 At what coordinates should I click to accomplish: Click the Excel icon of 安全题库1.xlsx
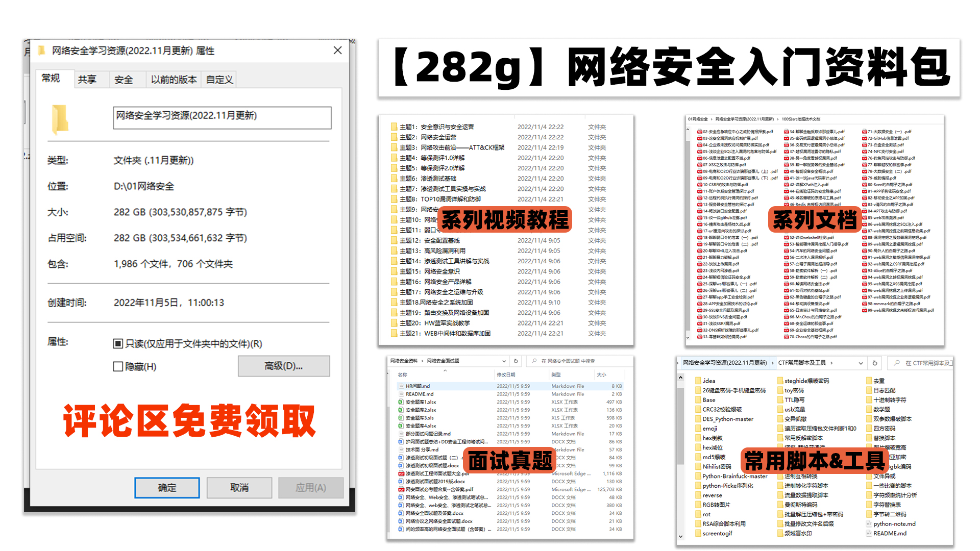point(401,402)
